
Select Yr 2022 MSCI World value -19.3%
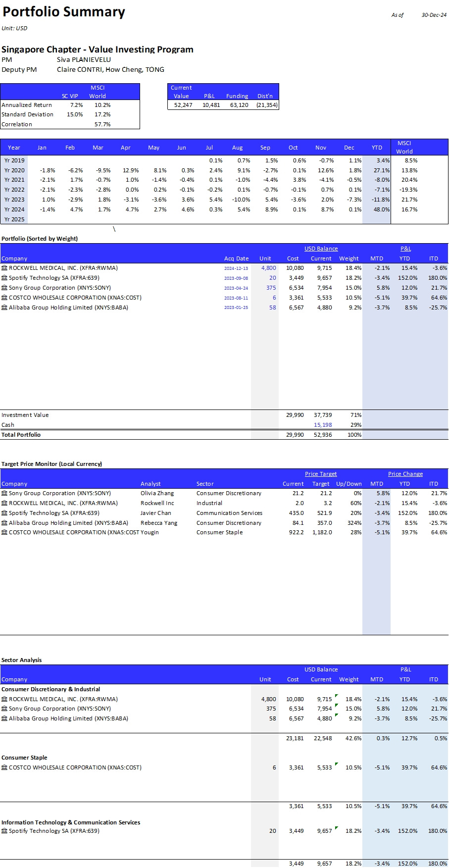coord(408,190)
